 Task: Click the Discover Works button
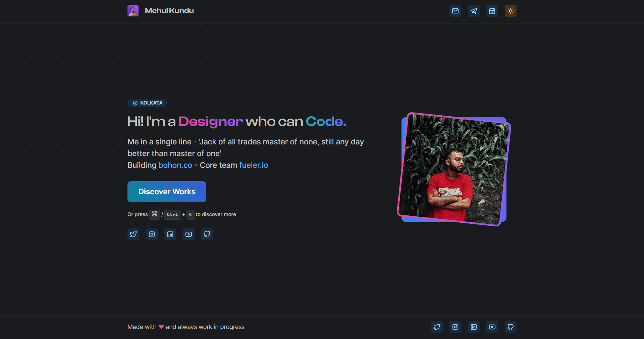[x=167, y=192]
